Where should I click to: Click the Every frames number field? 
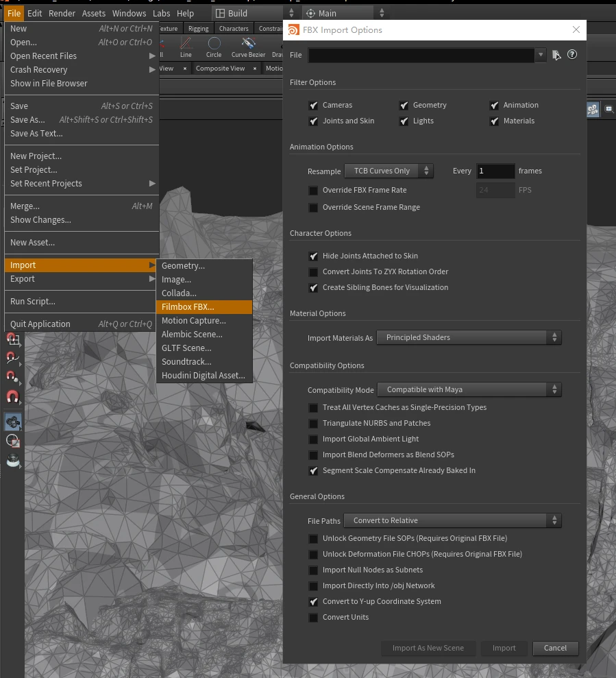(x=495, y=171)
